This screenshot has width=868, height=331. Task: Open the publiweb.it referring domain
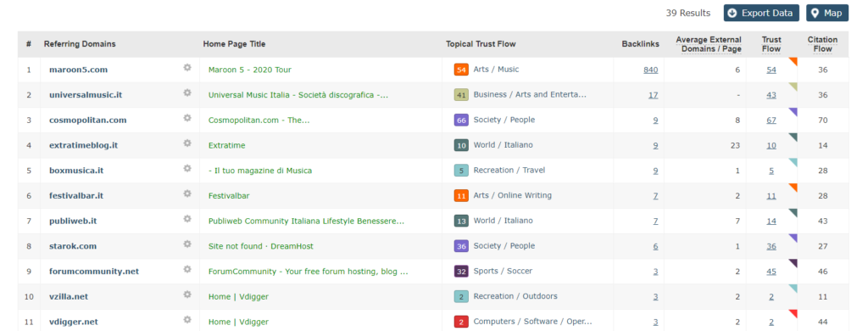(x=73, y=221)
